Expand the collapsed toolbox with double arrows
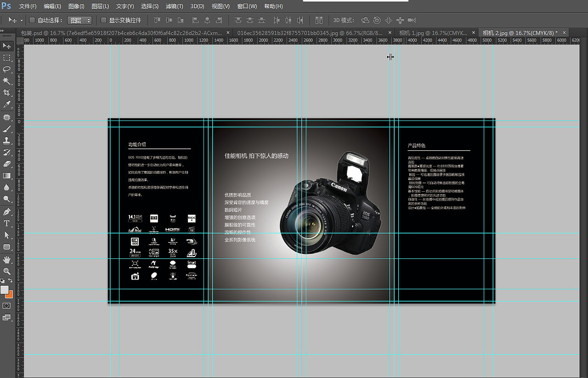 click(2, 30)
